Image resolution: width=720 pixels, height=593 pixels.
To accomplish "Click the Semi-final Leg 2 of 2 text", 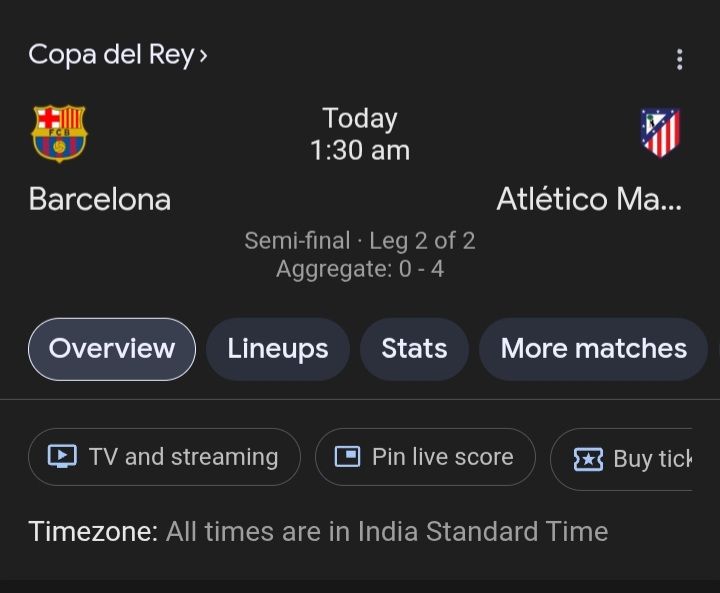I will pyautogui.click(x=360, y=241).
